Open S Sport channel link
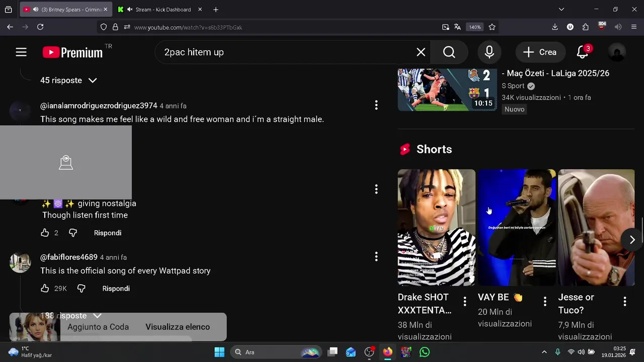Image resolution: width=644 pixels, height=362 pixels. pos(513,86)
